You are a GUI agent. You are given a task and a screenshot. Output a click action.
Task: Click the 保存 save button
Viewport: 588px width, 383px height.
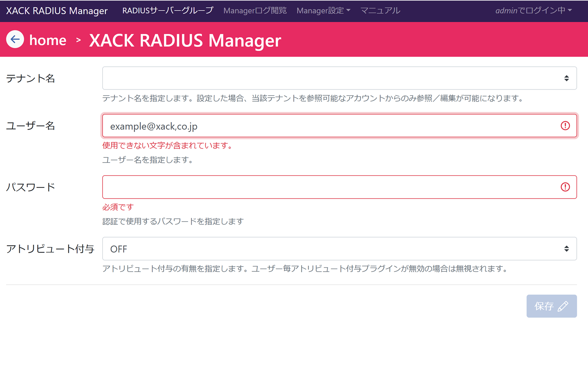551,306
